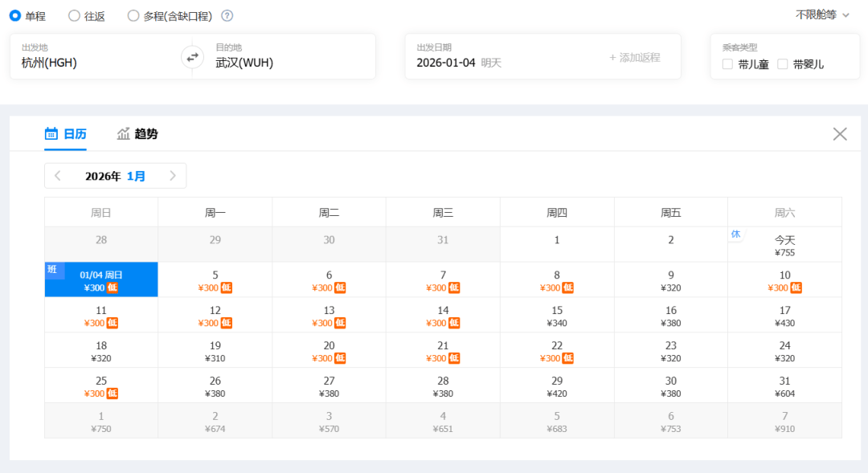
Task: Open the 不限舱等 cabin class dropdown
Action: 822,14
